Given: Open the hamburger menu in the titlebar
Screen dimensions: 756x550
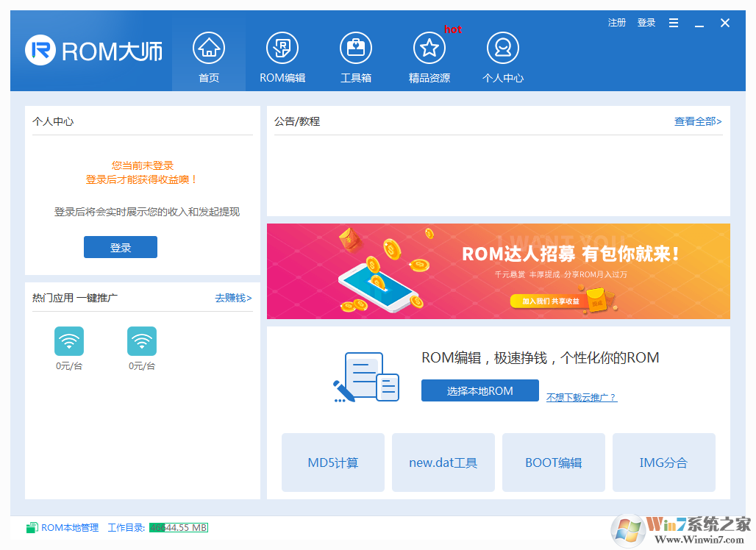Looking at the screenshot, I should tap(673, 23).
